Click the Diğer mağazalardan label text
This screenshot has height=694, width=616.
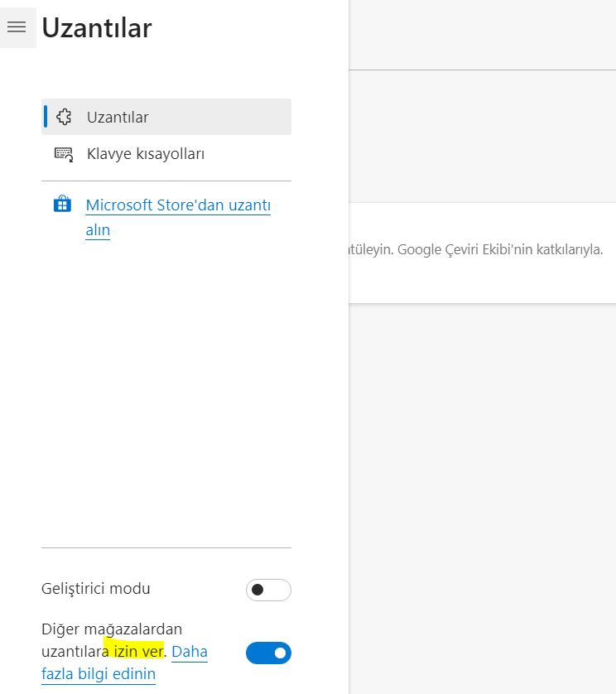pyautogui.click(x=111, y=629)
